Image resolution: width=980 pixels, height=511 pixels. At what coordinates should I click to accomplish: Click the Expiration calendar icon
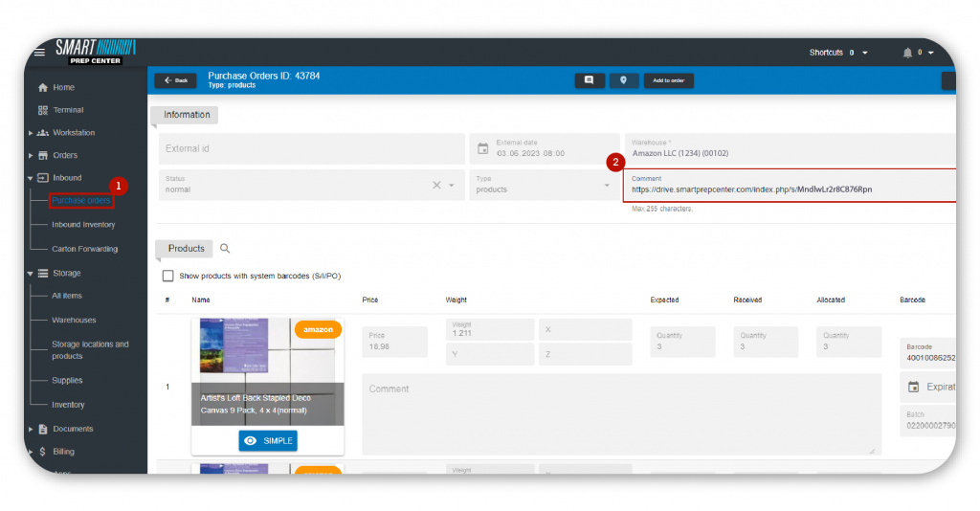coord(913,387)
